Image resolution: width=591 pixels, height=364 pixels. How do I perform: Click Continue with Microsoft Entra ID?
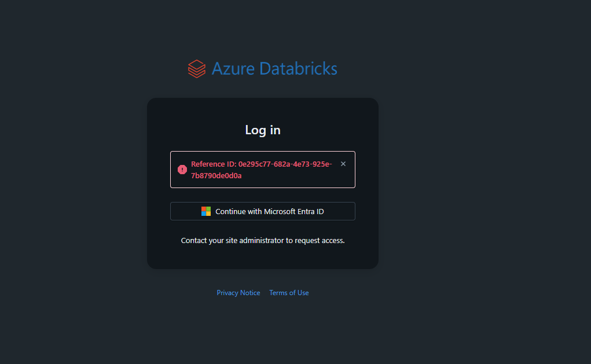coord(262,211)
